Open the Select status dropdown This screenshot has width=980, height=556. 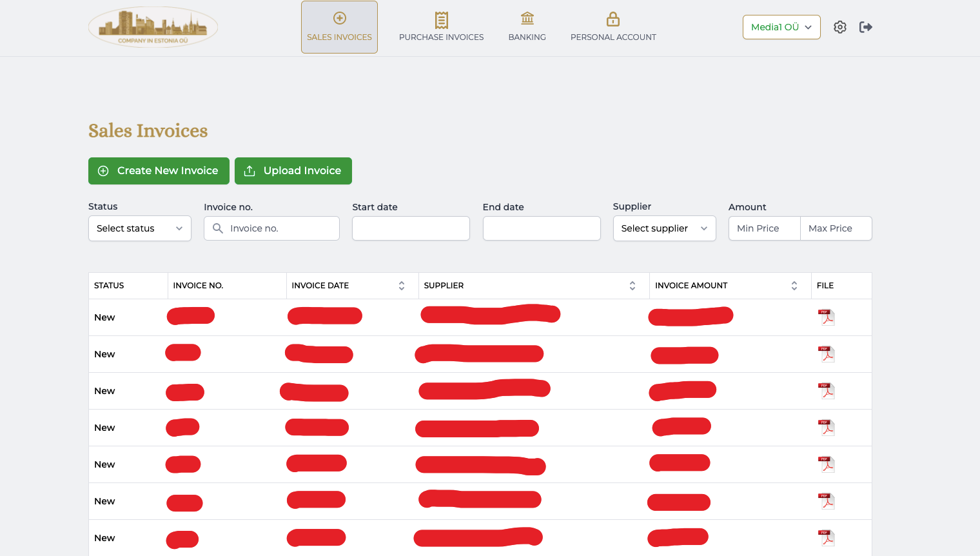[139, 228]
